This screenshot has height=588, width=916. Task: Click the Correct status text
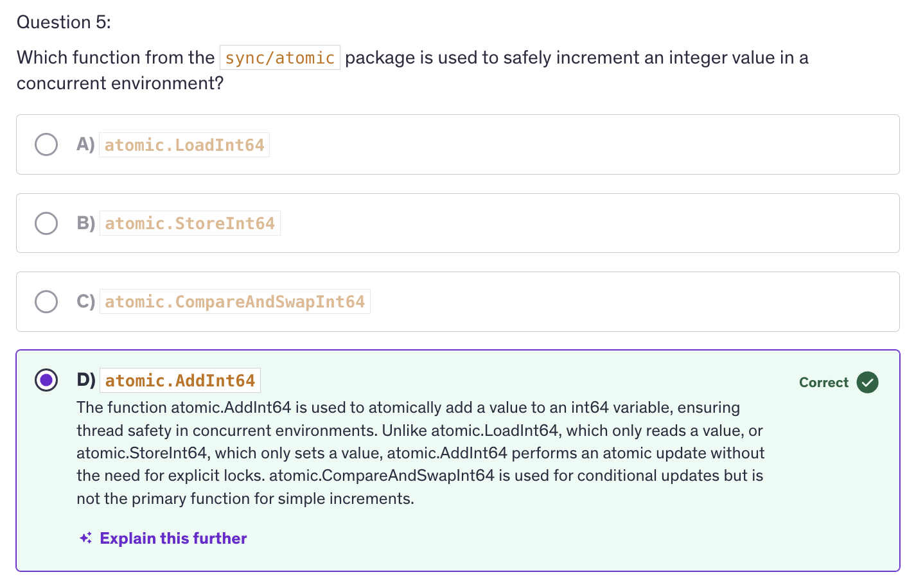pyautogui.click(x=824, y=383)
